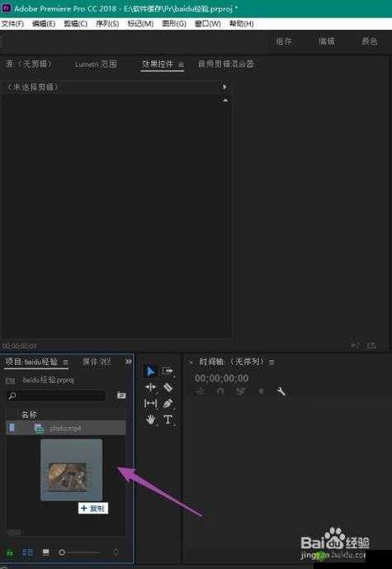Screen dimensions: 392x569
Task: Click baidu经验.prproj file name text
Action: (48, 381)
